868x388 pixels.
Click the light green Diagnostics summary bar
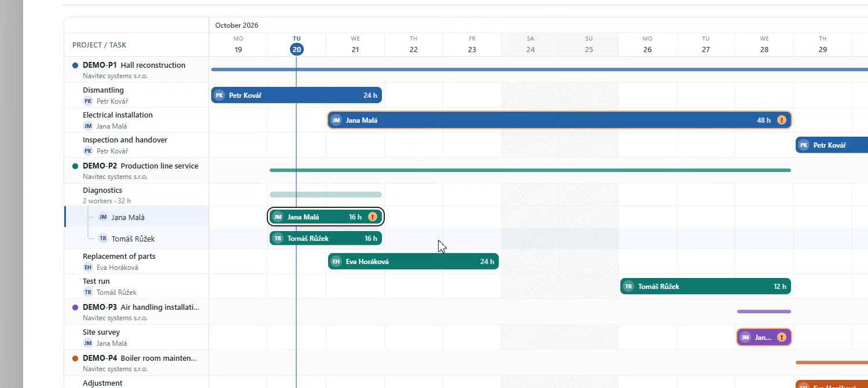[326, 195]
